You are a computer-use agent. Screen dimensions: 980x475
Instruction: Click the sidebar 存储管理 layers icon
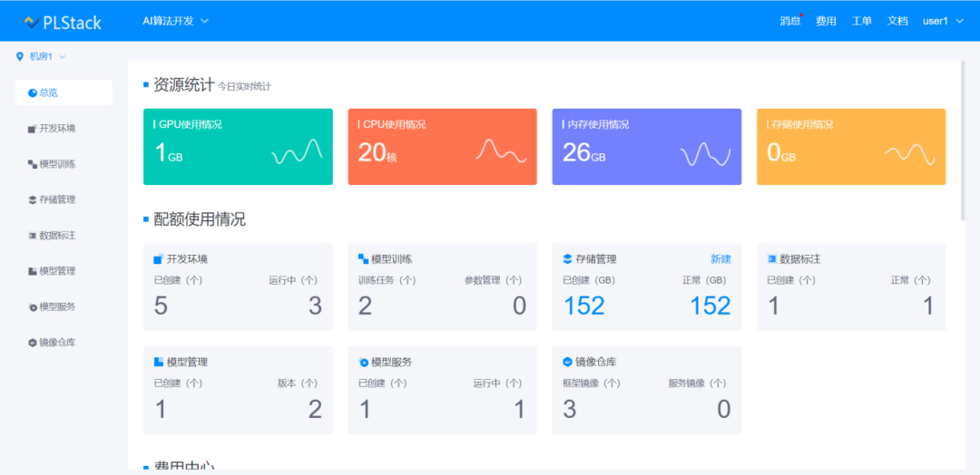pyautogui.click(x=33, y=199)
